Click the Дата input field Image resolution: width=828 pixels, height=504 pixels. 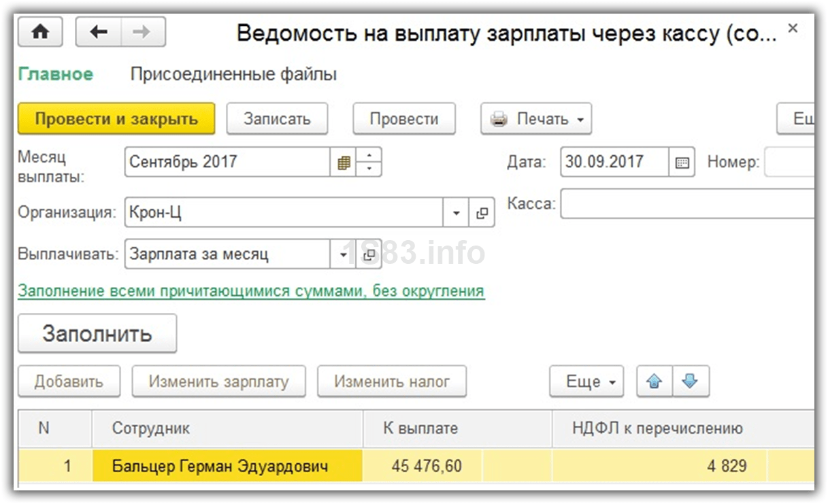pos(615,163)
